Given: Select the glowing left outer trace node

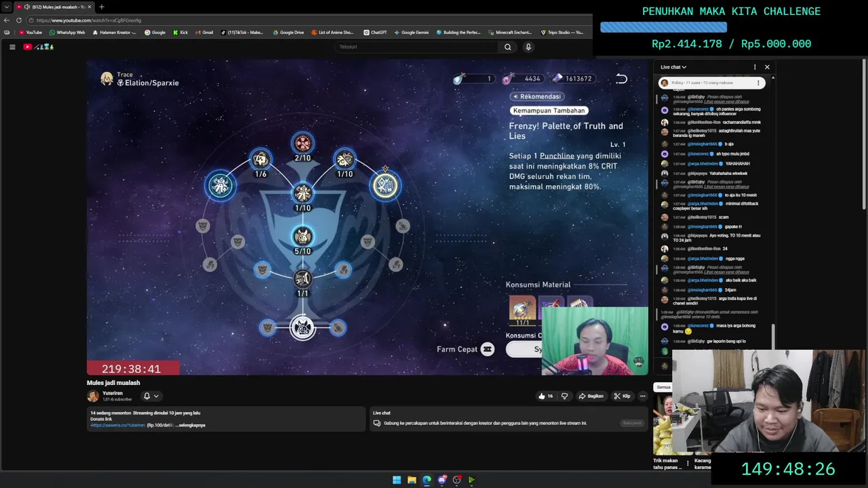Looking at the screenshot, I should coord(220,186).
